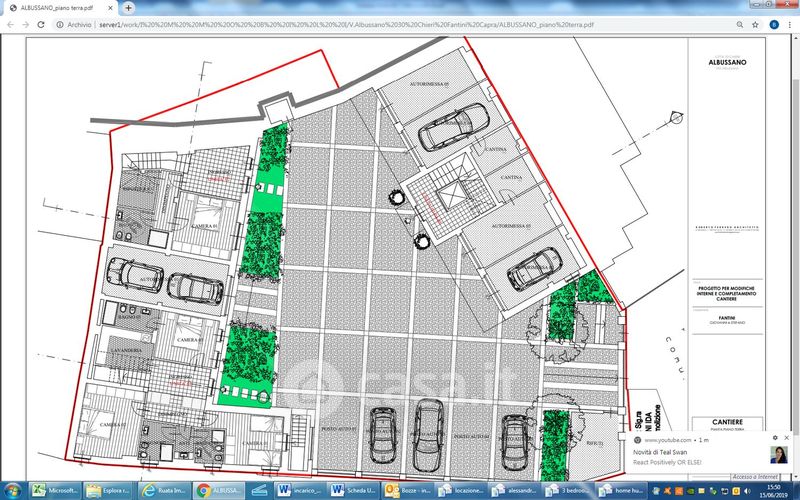Click the Teal Swan notification thumbnail
This screenshot has width=800, height=500.
[x=780, y=458]
